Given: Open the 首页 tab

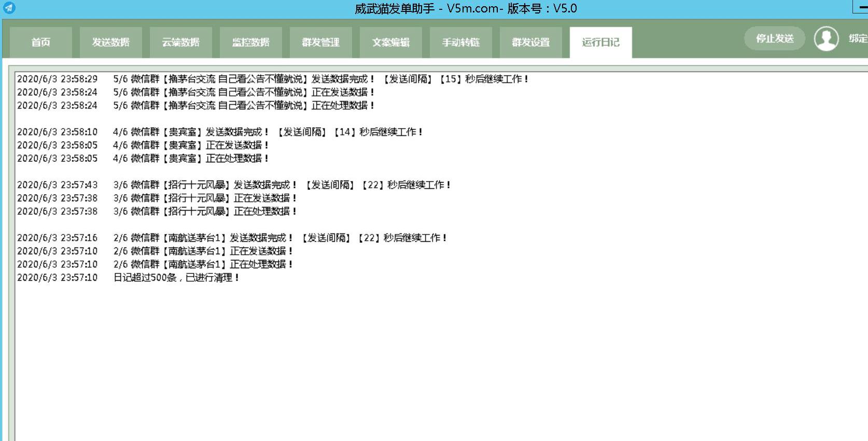Looking at the screenshot, I should coord(41,42).
